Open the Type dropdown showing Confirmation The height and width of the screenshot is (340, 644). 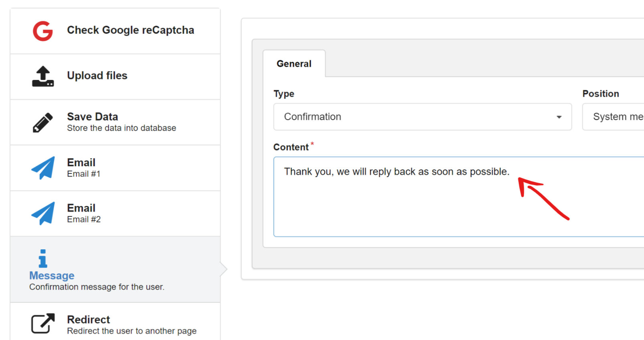(x=423, y=117)
